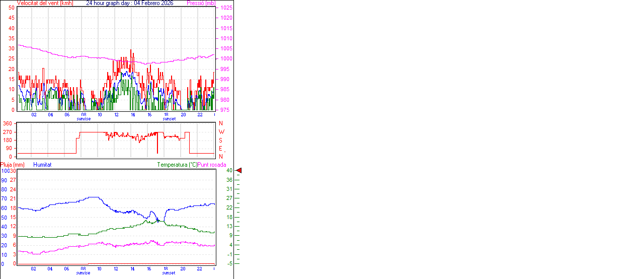
Task: Click the red triangle marker beside 40
Action: (239, 171)
